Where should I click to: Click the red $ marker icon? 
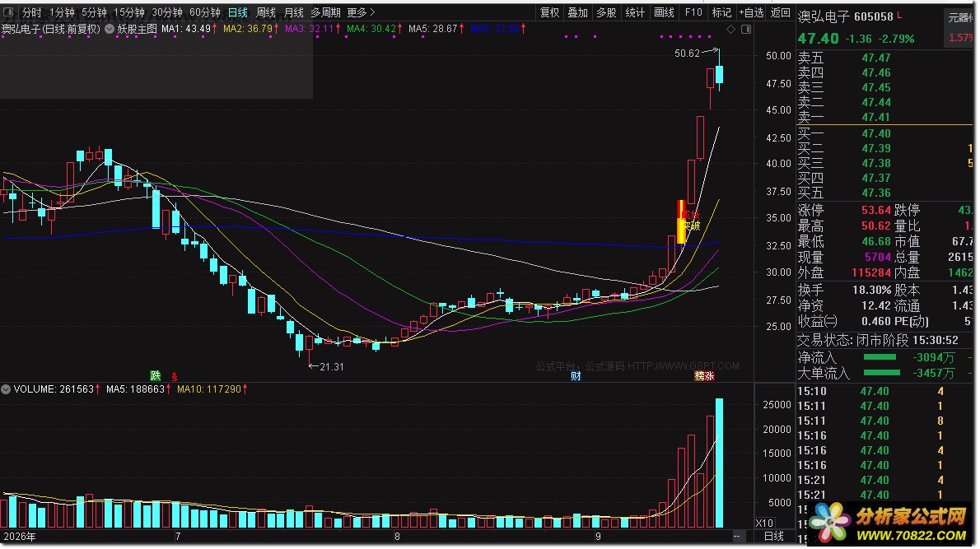point(175,376)
